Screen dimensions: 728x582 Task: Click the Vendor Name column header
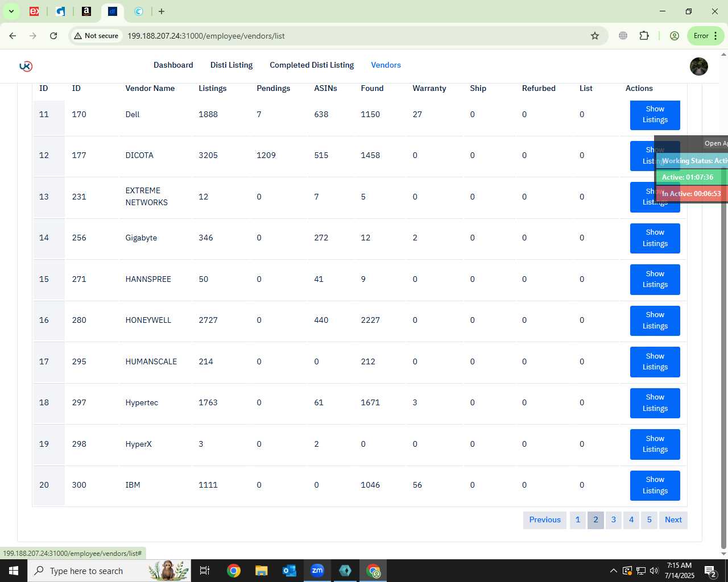pyautogui.click(x=150, y=88)
